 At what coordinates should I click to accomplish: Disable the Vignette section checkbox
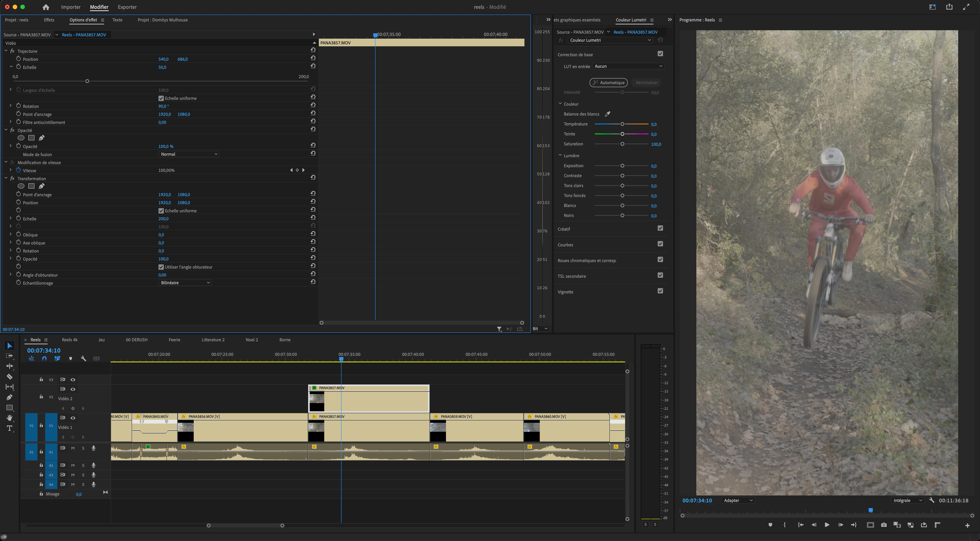click(x=660, y=291)
